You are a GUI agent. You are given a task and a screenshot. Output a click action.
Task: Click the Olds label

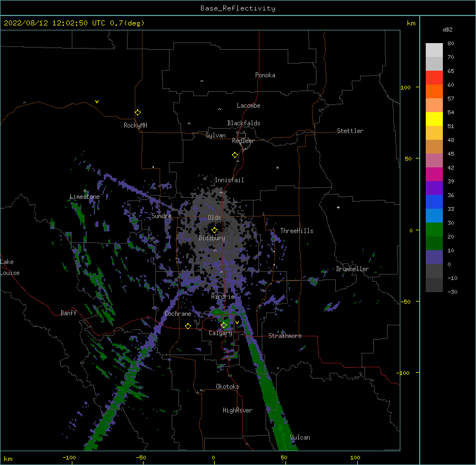pos(214,218)
